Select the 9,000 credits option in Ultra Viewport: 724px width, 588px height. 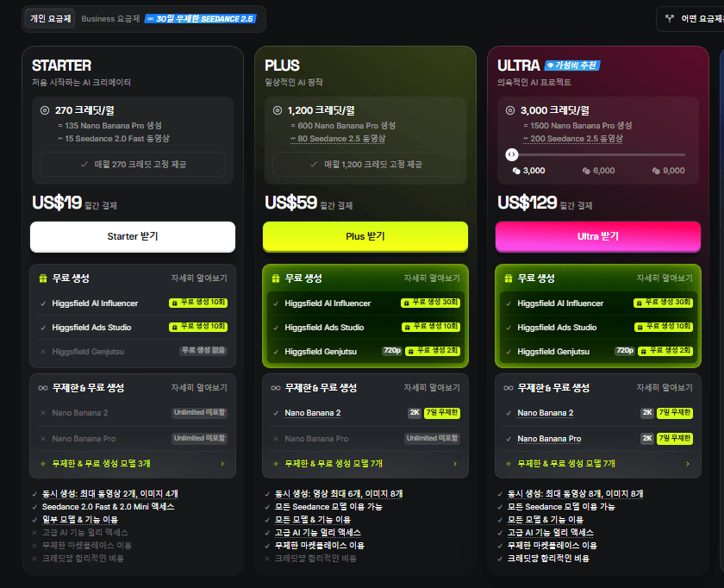coord(669,171)
